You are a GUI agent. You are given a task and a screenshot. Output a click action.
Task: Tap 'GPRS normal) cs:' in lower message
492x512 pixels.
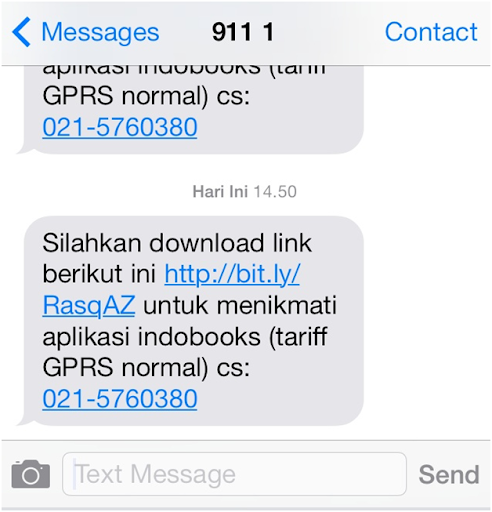pos(146,368)
